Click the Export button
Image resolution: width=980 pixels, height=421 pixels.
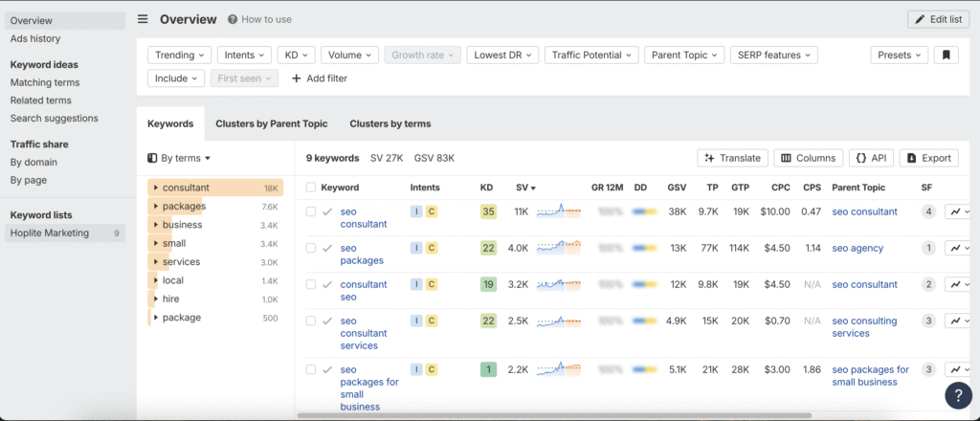tap(928, 158)
